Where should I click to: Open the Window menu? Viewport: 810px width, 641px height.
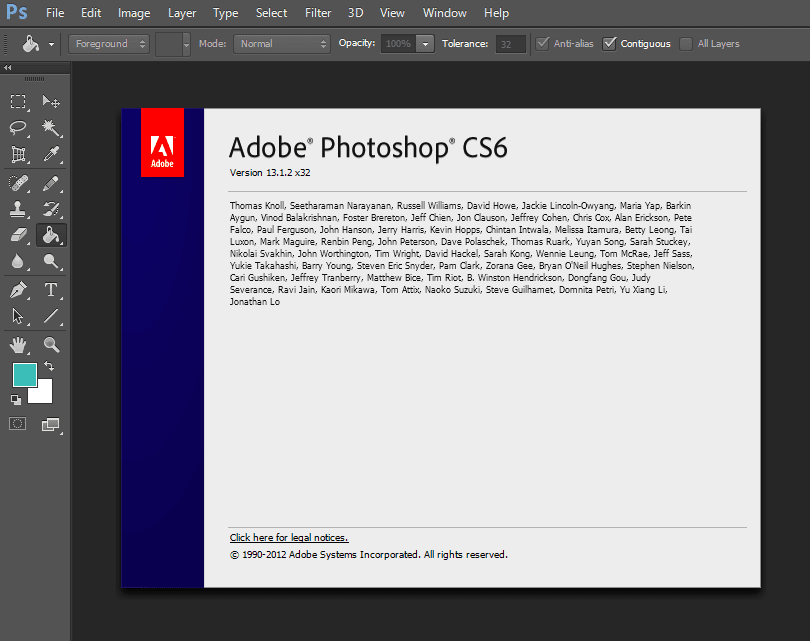click(x=444, y=13)
